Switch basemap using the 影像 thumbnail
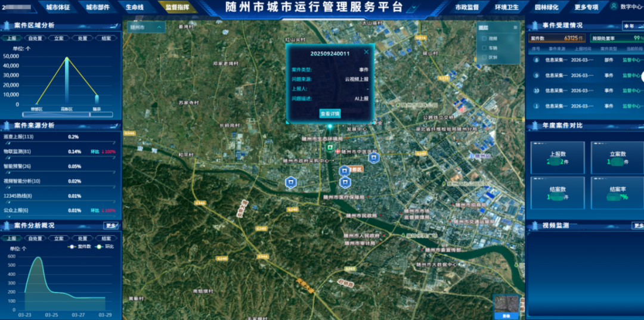The height and width of the screenshot is (320, 644). click(x=506, y=306)
